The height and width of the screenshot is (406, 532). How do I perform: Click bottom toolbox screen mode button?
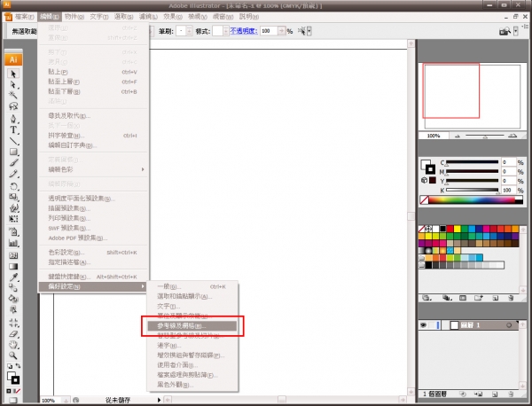tap(12, 401)
